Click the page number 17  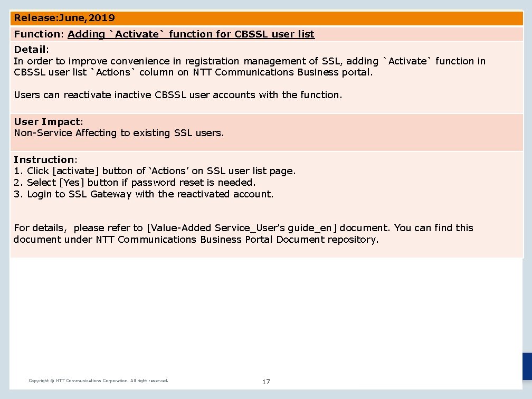pyautogui.click(x=266, y=382)
